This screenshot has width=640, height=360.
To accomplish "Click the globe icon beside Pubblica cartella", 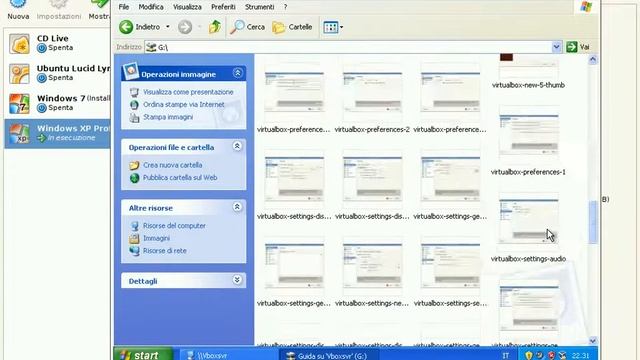I will click(134, 178).
